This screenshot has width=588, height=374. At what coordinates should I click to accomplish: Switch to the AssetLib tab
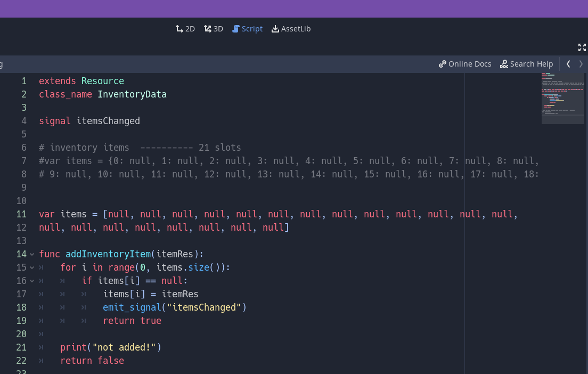pyautogui.click(x=291, y=28)
